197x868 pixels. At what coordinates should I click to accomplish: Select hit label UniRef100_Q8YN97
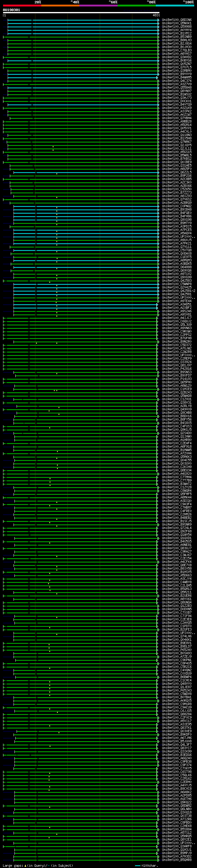[177, 91]
